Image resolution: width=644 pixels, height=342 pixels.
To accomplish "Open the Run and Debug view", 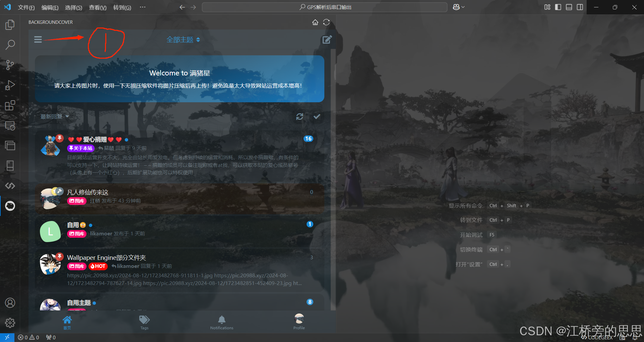I will pyautogui.click(x=10, y=85).
